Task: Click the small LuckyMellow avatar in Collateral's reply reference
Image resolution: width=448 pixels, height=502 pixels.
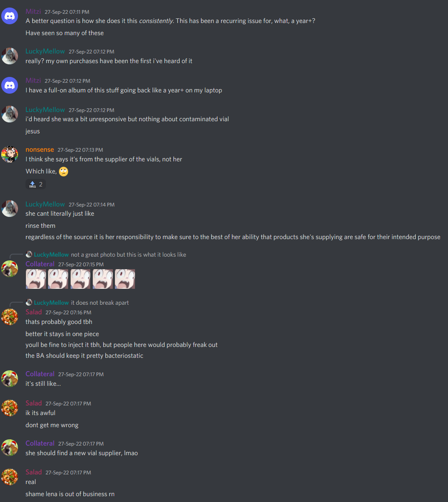Action: 29,254
